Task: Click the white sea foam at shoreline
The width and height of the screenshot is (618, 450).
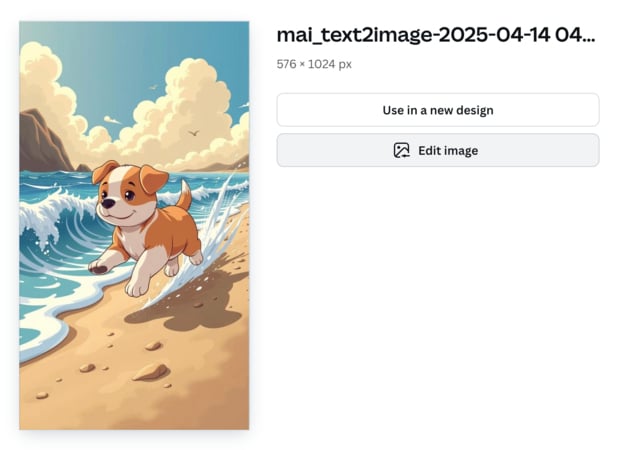Action: pos(45,320)
